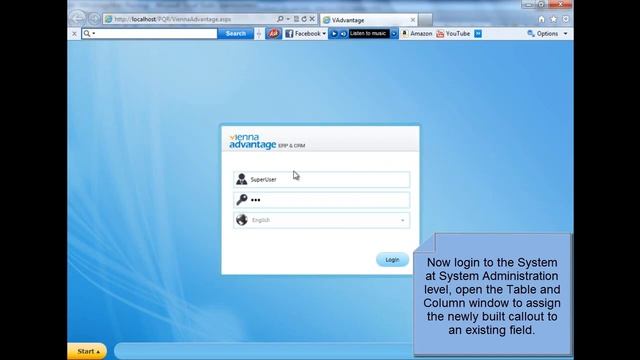The width and height of the screenshot is (640, 360).
Task: Click the stop loading X icon
Action: (x=312, y=19)
